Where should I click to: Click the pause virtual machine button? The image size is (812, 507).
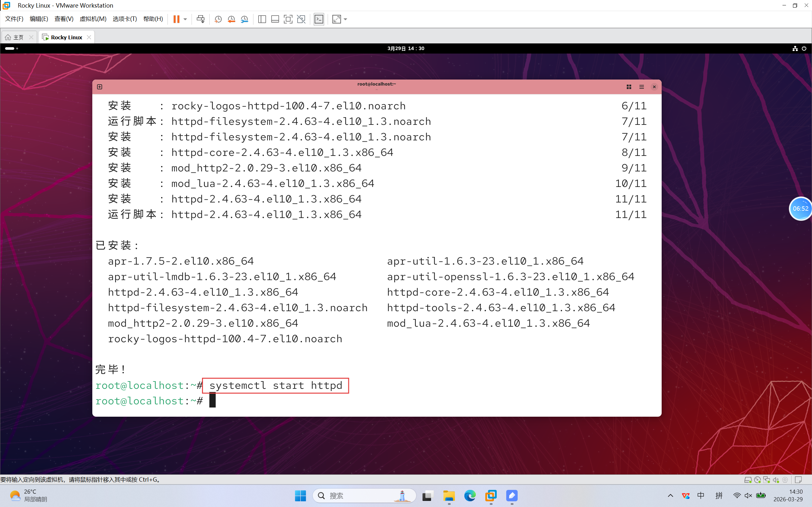coord(176,19)
